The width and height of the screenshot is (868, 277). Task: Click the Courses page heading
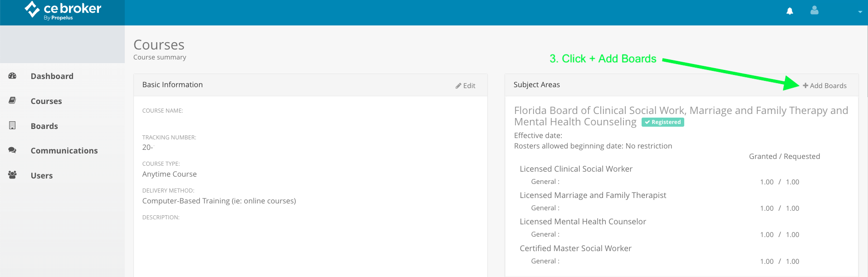159,45
